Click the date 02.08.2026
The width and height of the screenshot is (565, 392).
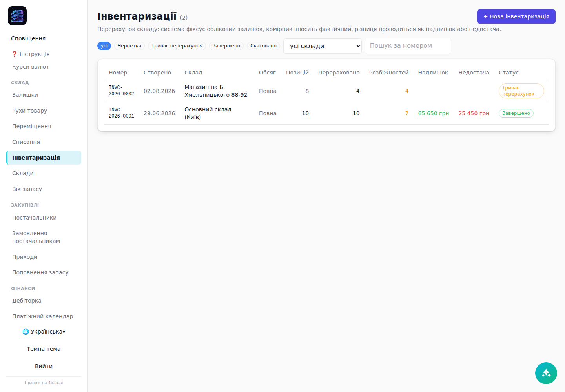[x=159, y=91]
